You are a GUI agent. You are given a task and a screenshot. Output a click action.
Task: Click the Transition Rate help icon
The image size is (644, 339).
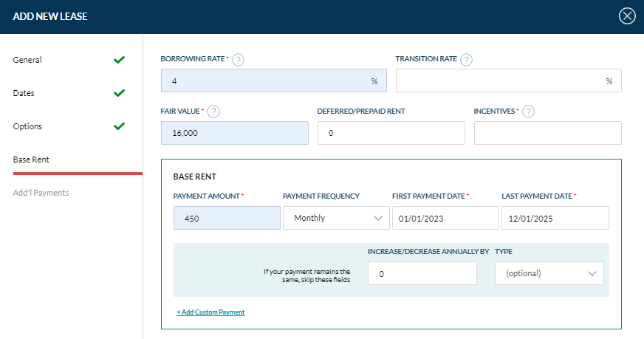(467, 60)
